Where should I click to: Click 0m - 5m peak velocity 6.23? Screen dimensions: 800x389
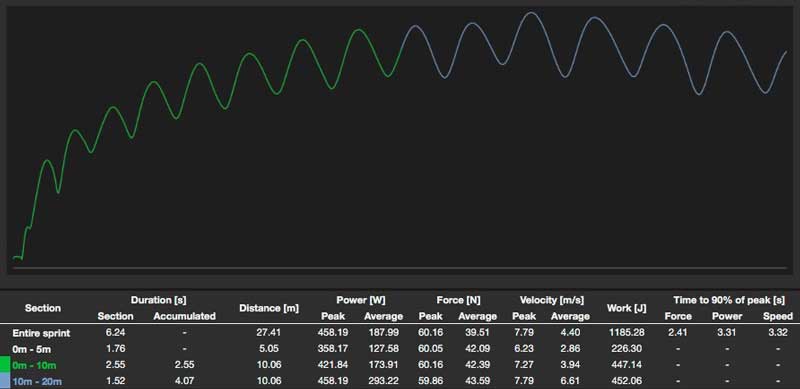524,349
